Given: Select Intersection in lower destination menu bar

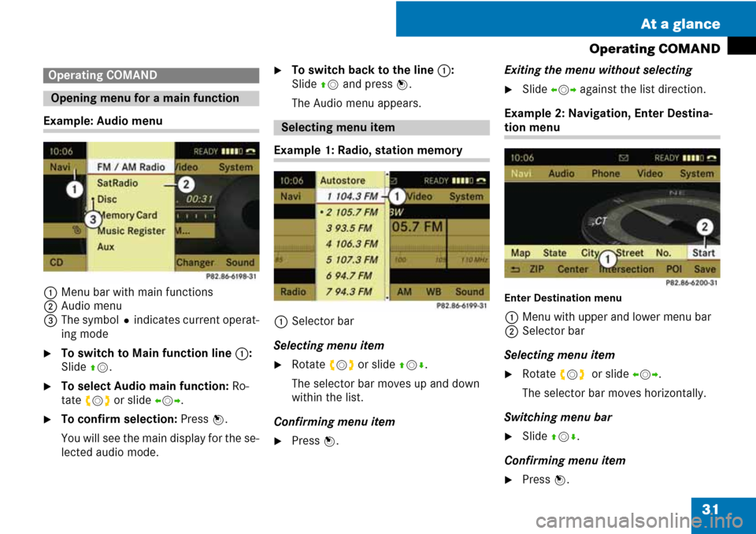Looking at the screenshot, I should 626,269.
